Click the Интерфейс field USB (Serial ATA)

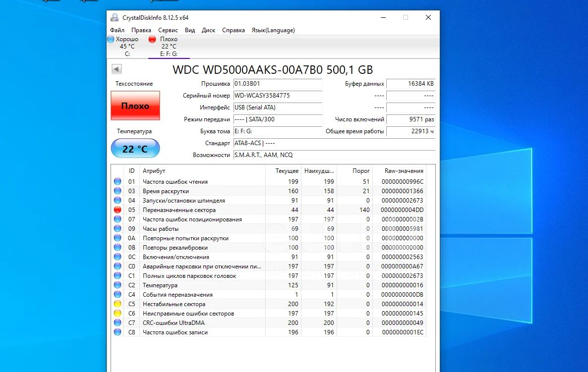pyautogui.click(x=278, y=107)
